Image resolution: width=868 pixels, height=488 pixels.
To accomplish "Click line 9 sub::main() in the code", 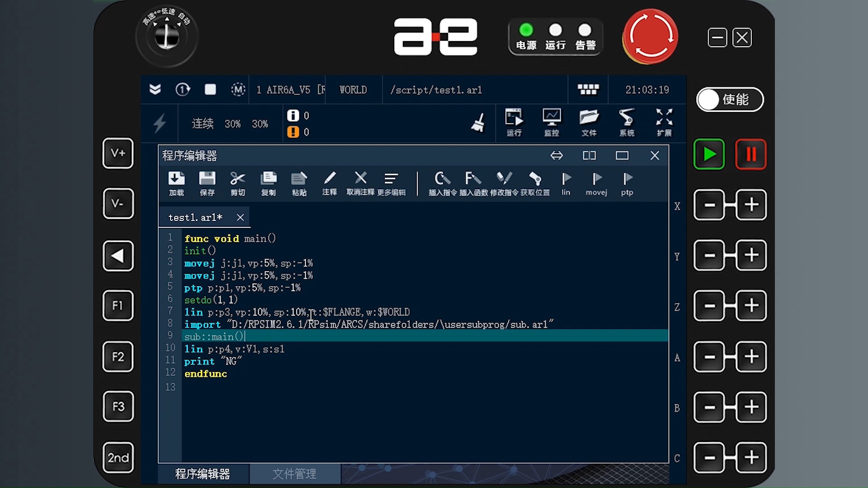I will 213,336.
